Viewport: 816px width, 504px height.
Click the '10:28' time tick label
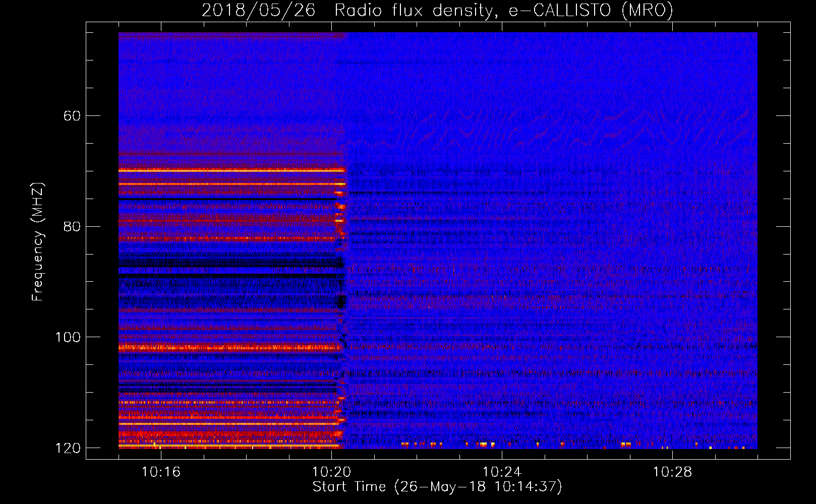click(x=672, y=472)
